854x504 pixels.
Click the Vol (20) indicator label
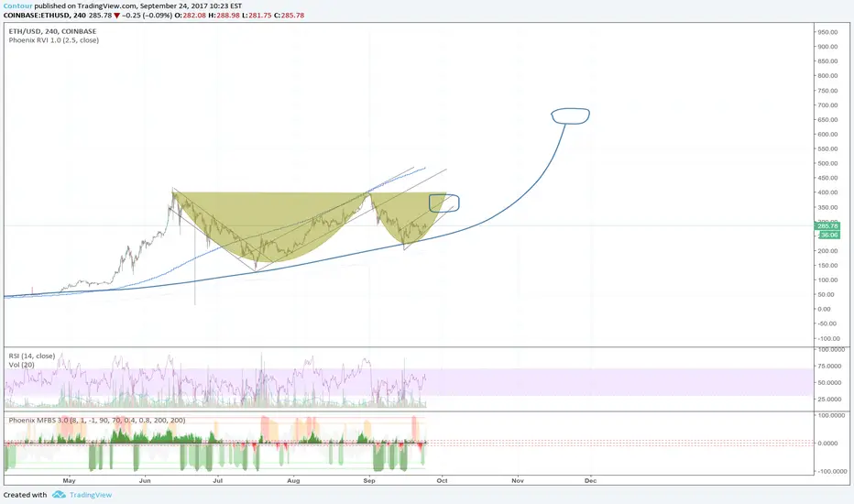click(21, 365)
